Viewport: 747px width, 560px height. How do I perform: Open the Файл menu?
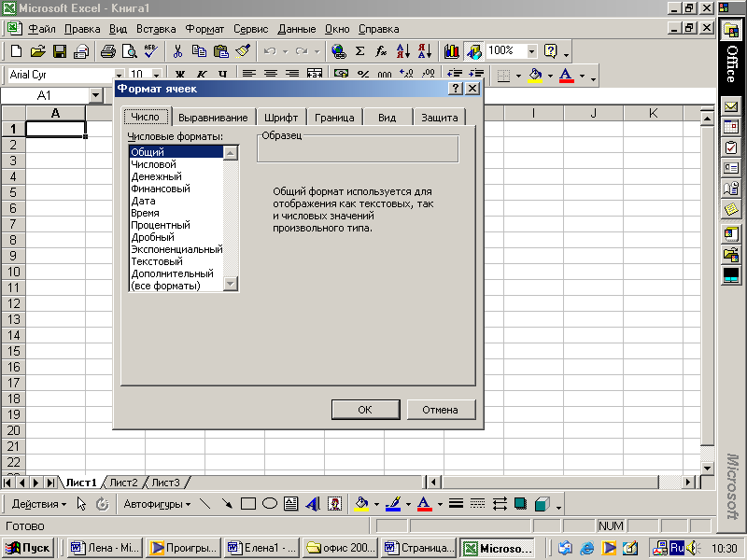pos(42,29)
